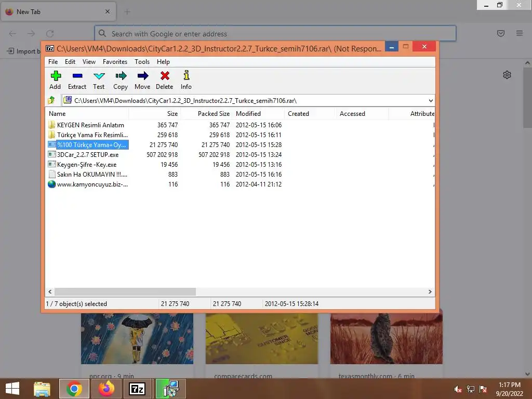Open a new Firefox tab with plus

click(127, 12)
